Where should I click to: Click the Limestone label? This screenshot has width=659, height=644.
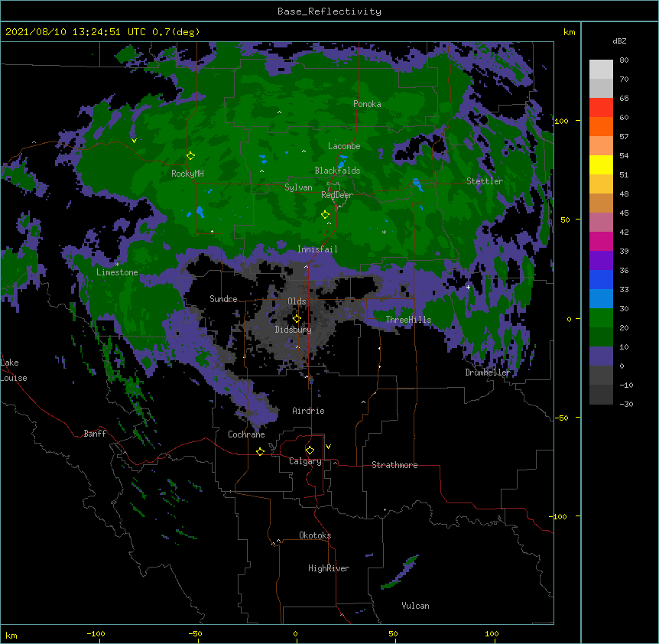117,272
